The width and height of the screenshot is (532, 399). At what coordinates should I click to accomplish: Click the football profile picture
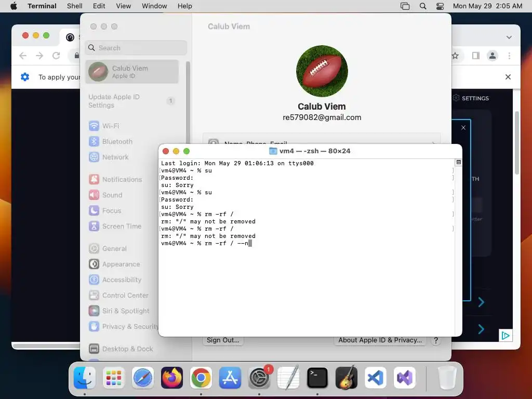[x=322, y=71]
